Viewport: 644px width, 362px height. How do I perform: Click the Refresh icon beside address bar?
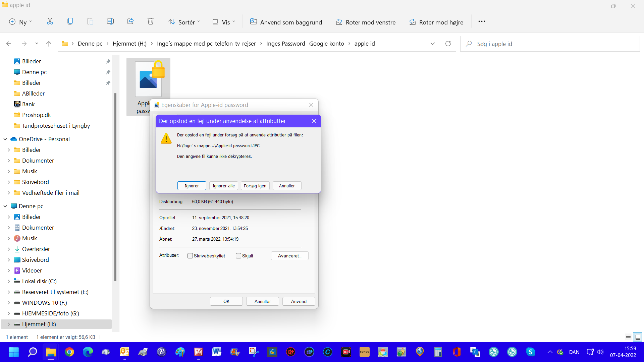[x=448, y=44]
